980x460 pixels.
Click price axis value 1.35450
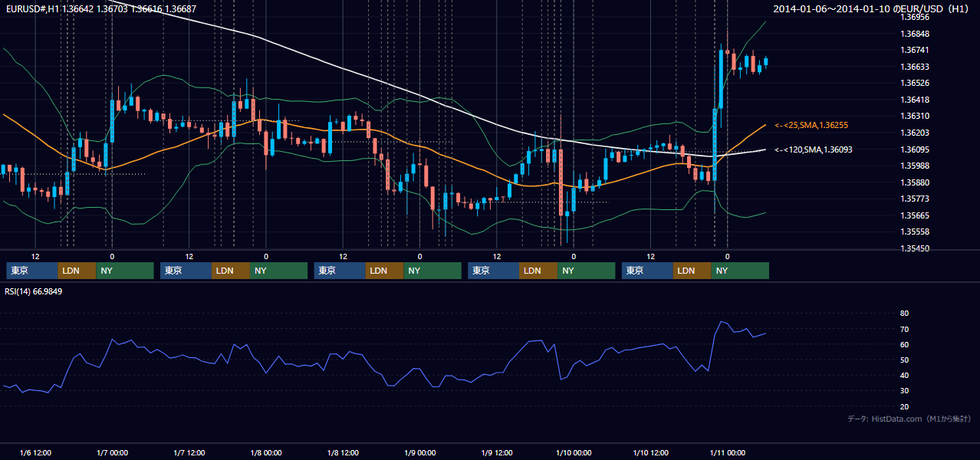(914, 248)
